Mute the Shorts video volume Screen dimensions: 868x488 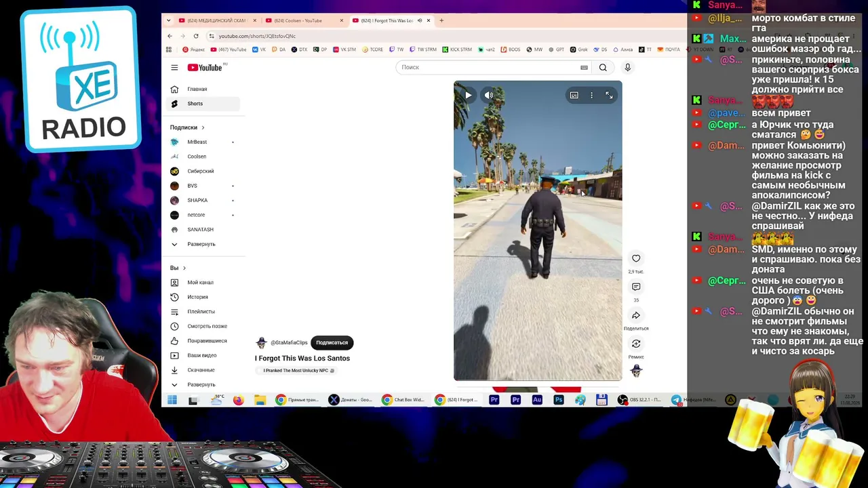point(489,96)
